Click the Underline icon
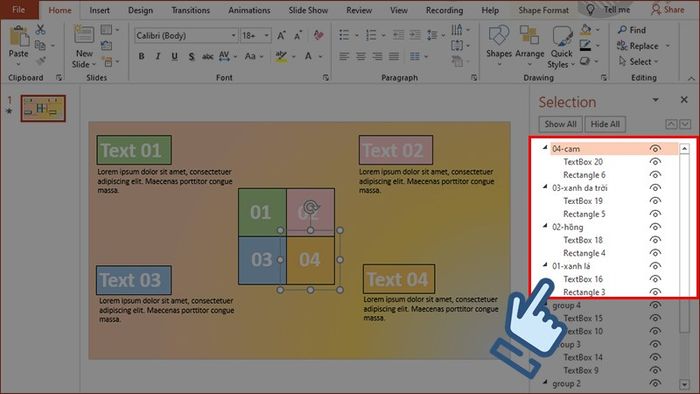700x394 pixels. click(x=175, y=56)
